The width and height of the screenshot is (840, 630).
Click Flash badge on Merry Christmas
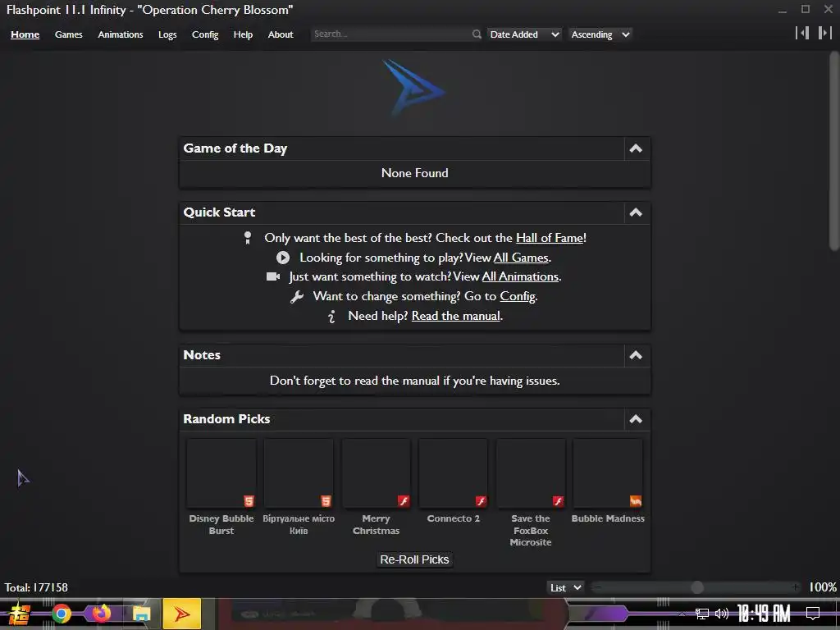404,501
